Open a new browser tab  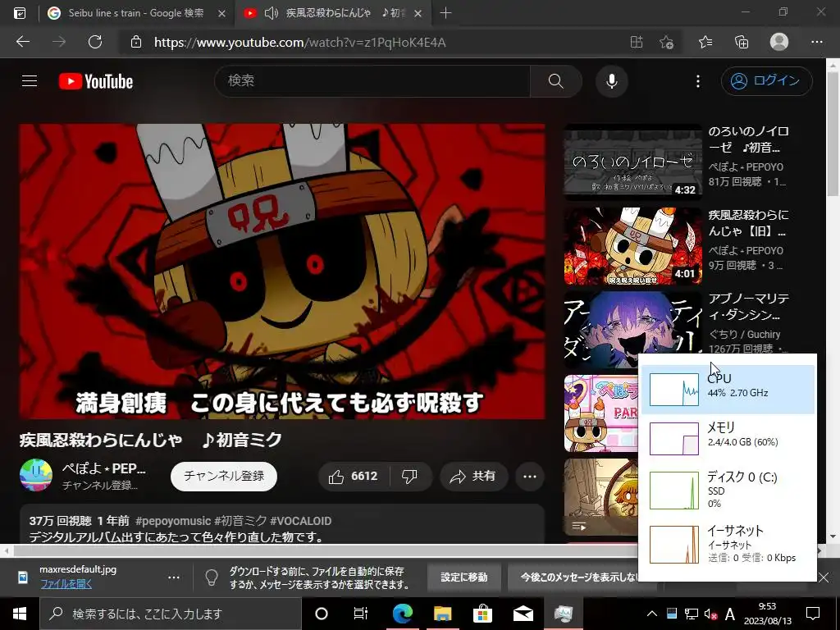pyautogui.click(x=445, y=13)
